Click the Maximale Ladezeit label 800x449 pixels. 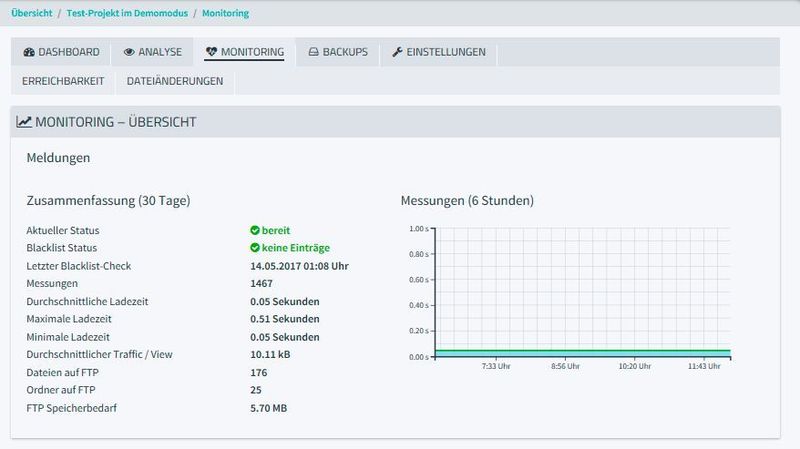click(69, 319)
